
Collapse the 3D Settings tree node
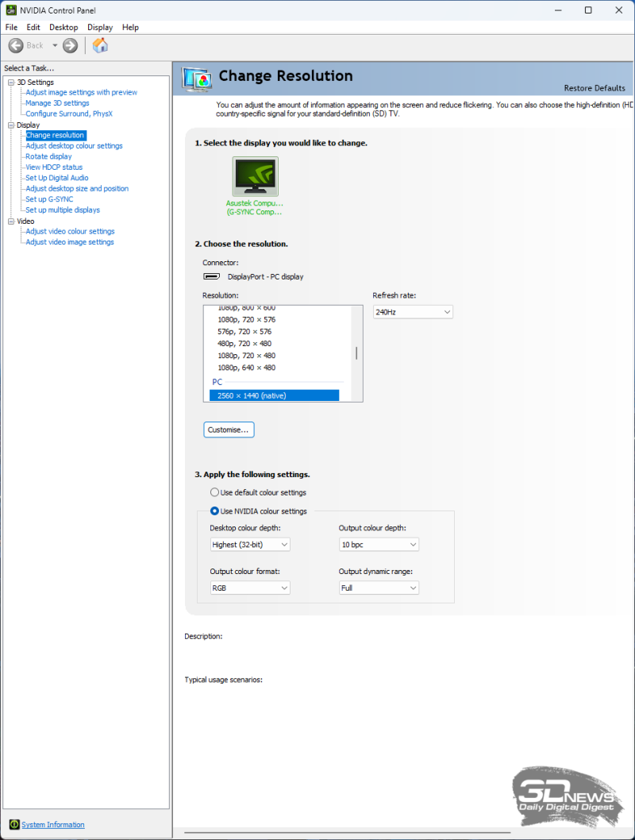point(10,83)
